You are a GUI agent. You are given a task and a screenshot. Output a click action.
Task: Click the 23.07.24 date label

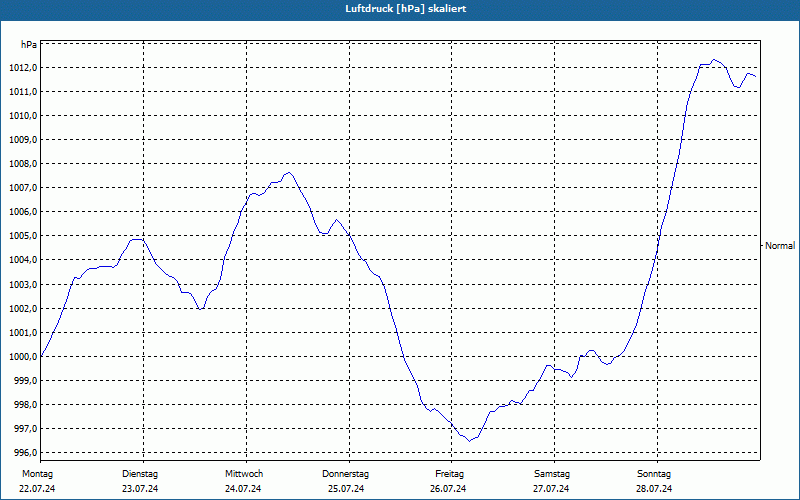(x=140, y=489)
